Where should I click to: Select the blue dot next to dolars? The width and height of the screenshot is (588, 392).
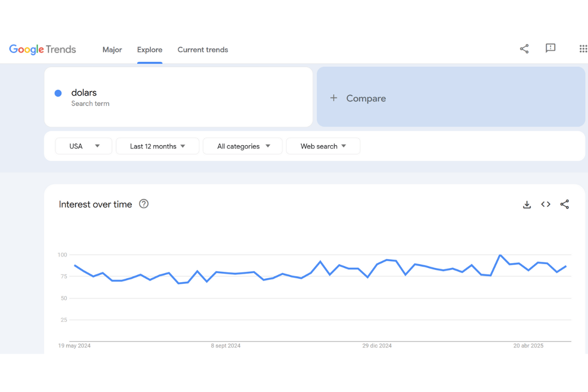coord(58,93)
